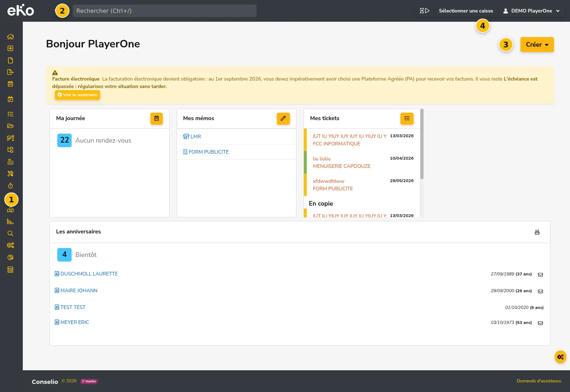The width and height of the screenshot is (570, 392).
Task: Open the calendar-with-pencil icon in sidebar
Action: coord(10,99)
